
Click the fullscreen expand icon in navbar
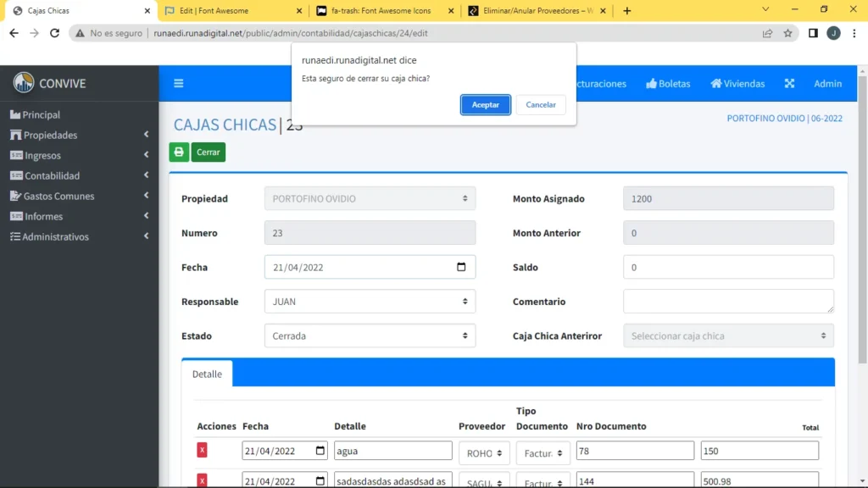[x=789, y=84]
